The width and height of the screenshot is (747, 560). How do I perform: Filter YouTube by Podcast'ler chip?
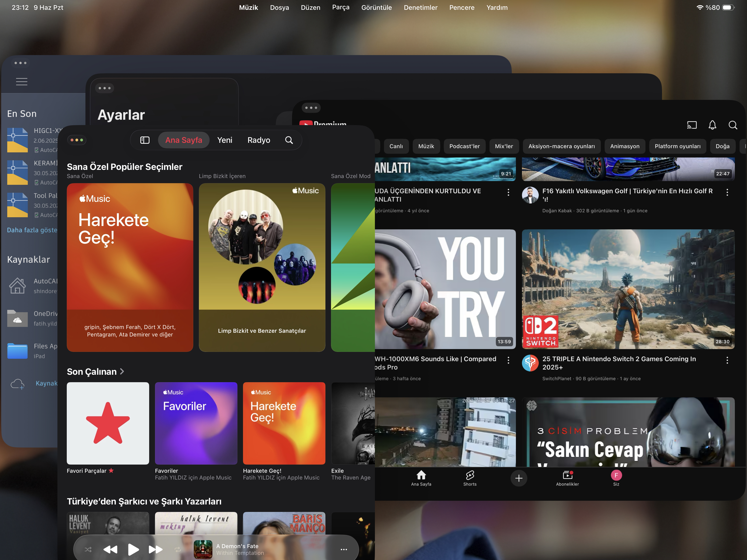(x=464, y=146)
